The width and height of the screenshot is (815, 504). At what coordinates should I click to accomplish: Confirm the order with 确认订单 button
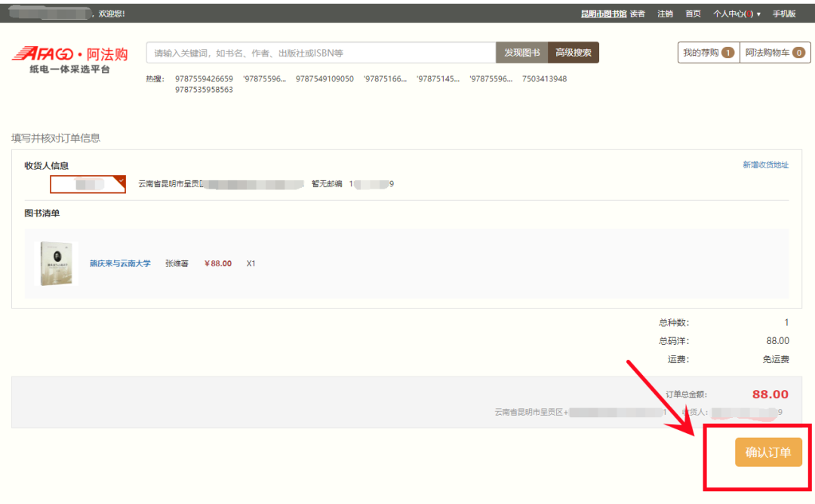[768, 453]
